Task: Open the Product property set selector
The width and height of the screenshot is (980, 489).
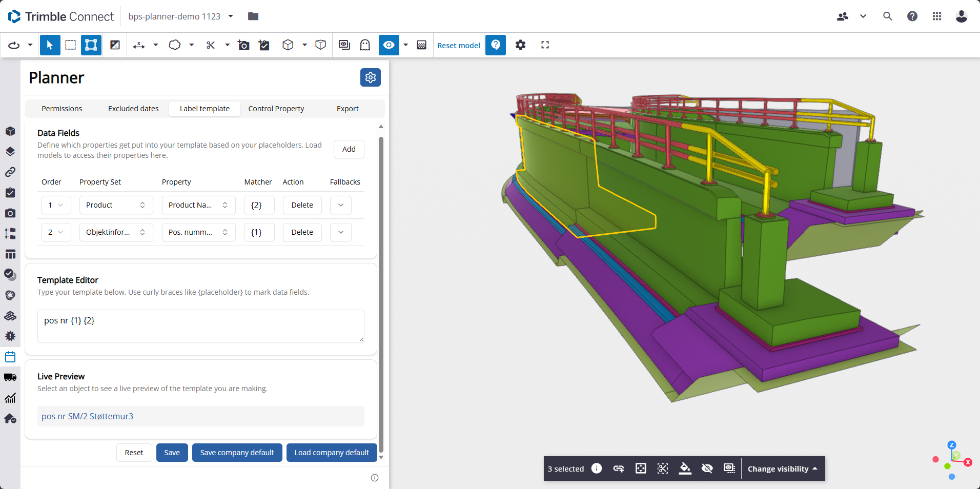Action: coord(116,205)
